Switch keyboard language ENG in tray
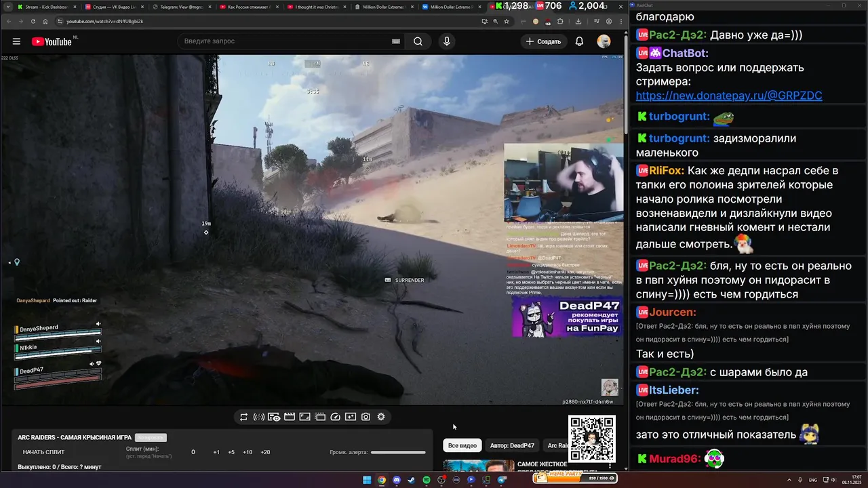 (x=813, y=479)
